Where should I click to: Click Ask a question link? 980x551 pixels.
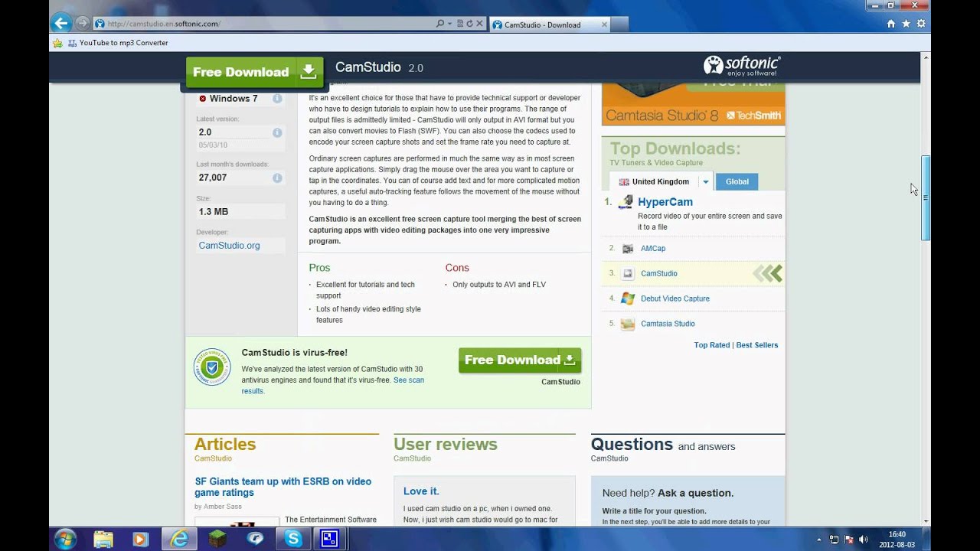pos(695,493)
